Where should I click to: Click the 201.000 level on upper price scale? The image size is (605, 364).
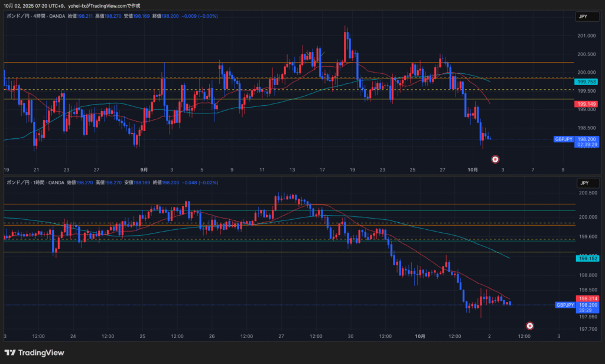587,36
